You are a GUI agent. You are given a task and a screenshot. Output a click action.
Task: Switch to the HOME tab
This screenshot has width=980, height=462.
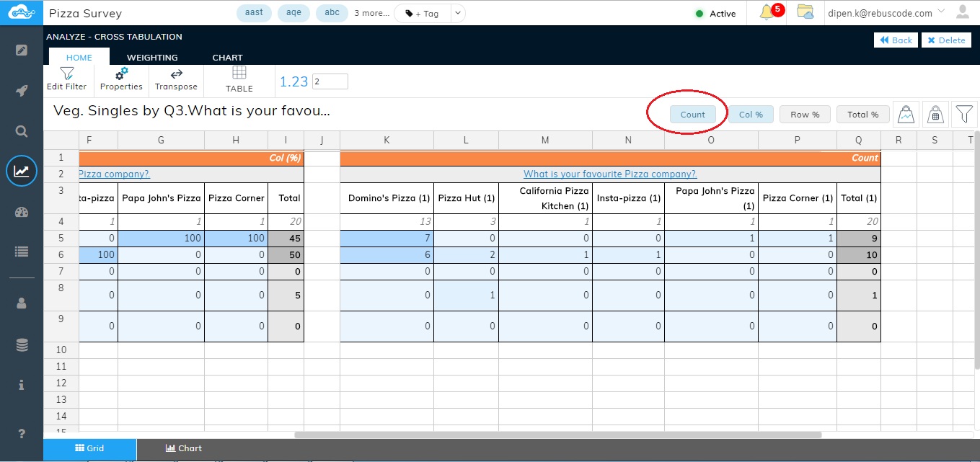(x=79, y=57)
